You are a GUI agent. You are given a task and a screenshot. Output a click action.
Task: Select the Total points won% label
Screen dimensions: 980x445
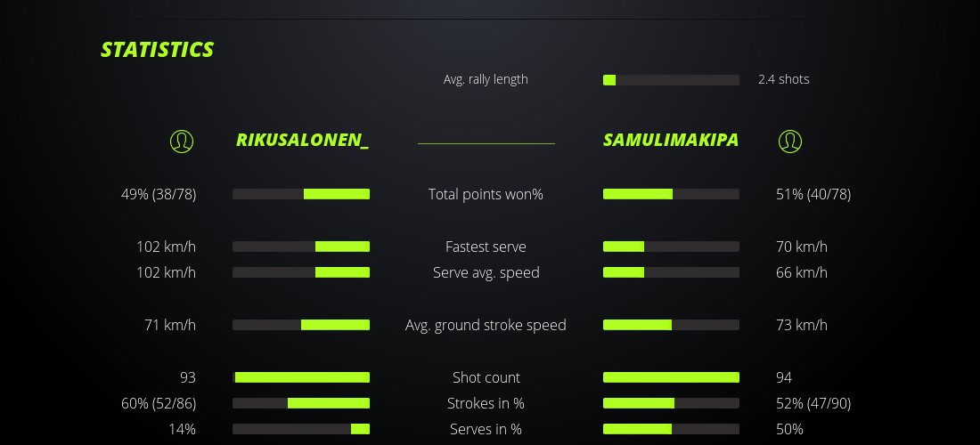[486, 194]
